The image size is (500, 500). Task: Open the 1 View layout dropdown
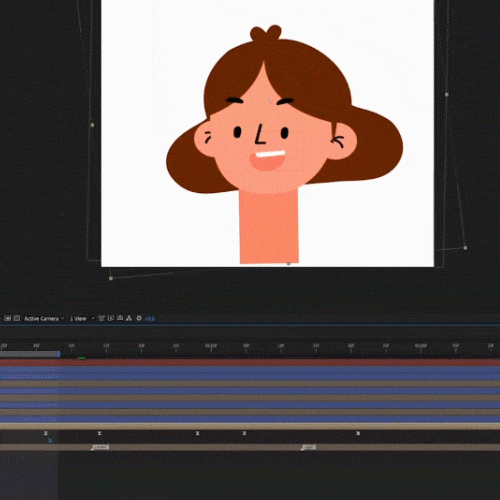(82, 319)
